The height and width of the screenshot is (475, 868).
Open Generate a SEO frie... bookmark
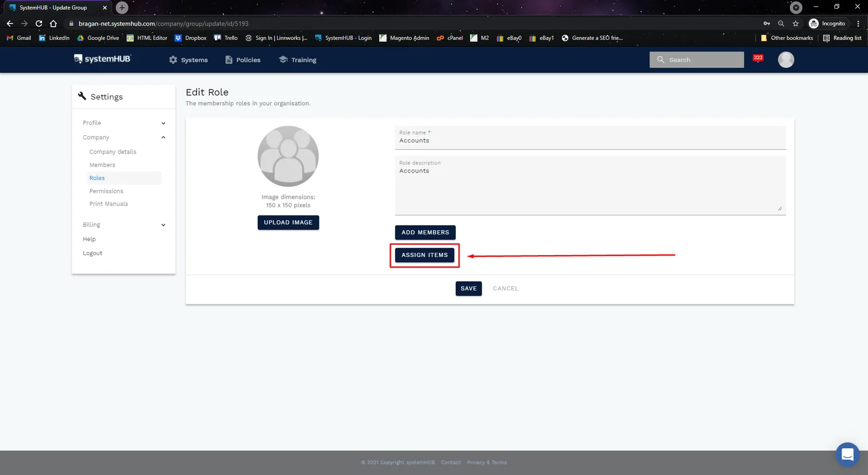coord(592,38)
